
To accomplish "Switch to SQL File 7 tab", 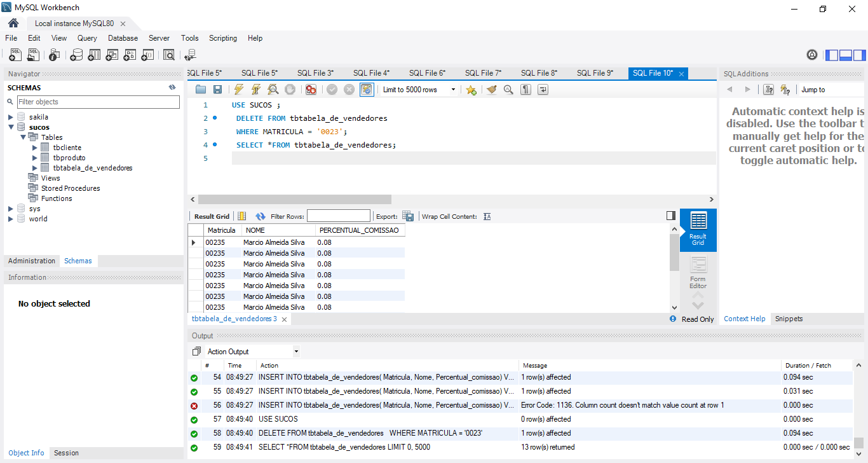I will click(x=483, y=73).
